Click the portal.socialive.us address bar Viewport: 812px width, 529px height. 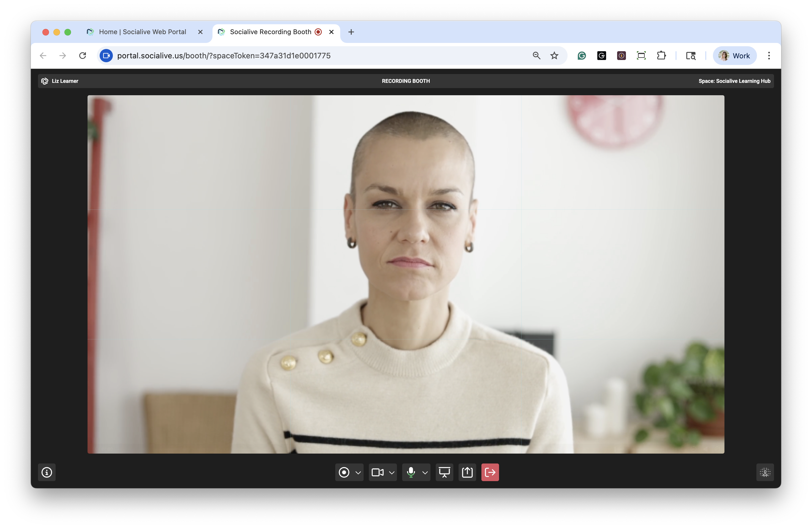pos(307,56)
